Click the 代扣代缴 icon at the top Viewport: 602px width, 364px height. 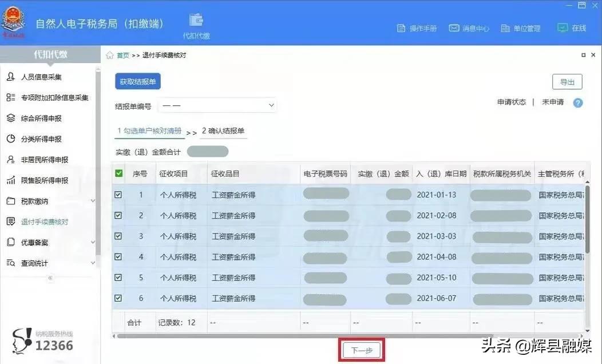196,22
